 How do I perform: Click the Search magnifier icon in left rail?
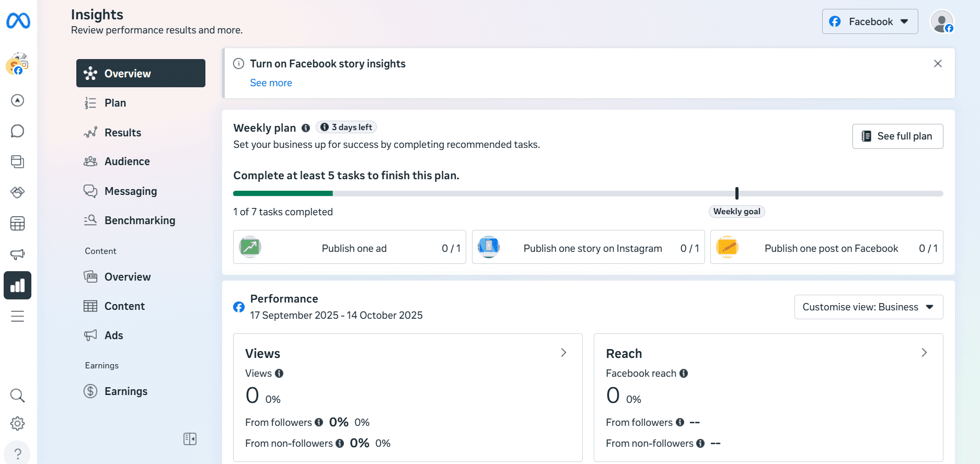[x=17, y=396]
